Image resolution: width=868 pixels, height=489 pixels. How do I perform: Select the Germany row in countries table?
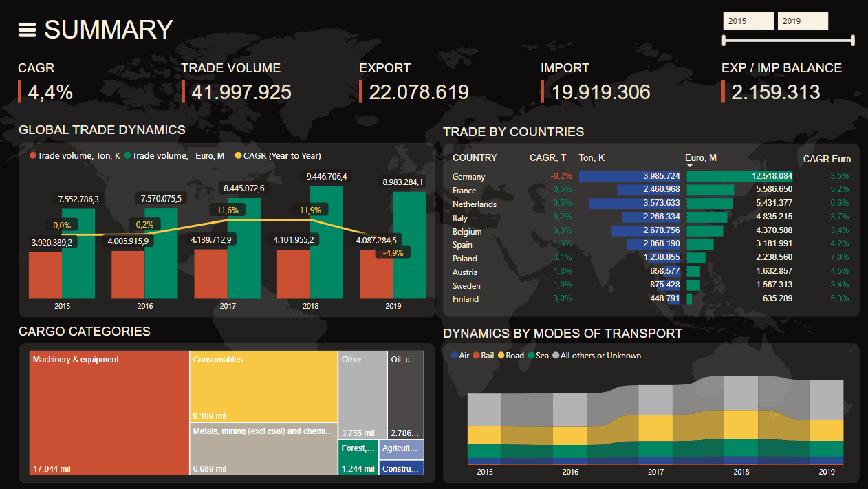[468, 177]
